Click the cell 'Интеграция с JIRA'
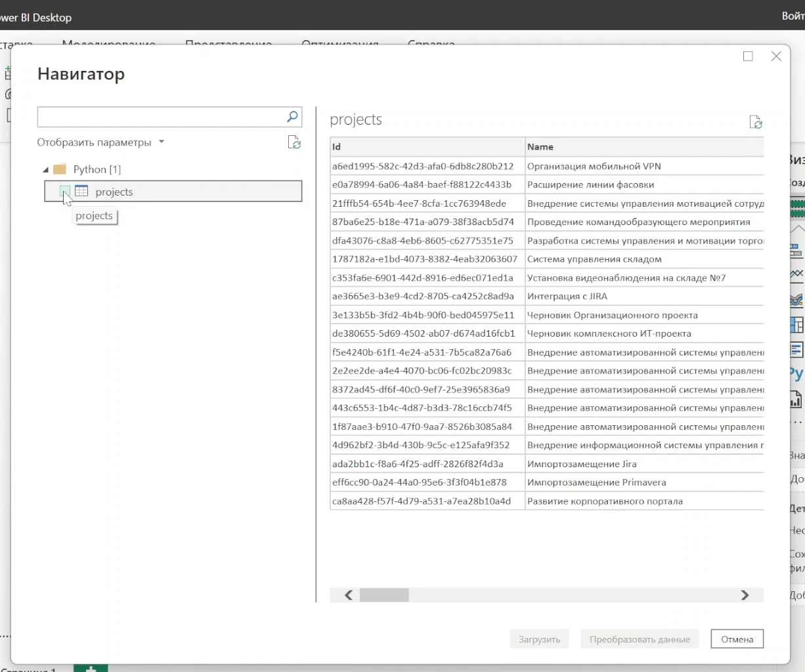 coord(645,296)
